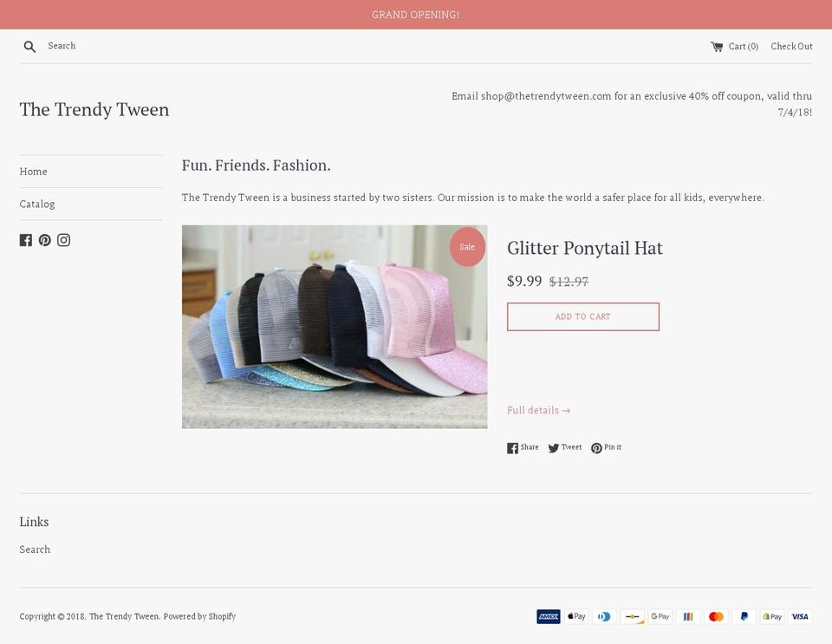This screenshot has width=832, height=644.
Task: Click the Glitter Ponytail Hat title
Action: (585, 248)
